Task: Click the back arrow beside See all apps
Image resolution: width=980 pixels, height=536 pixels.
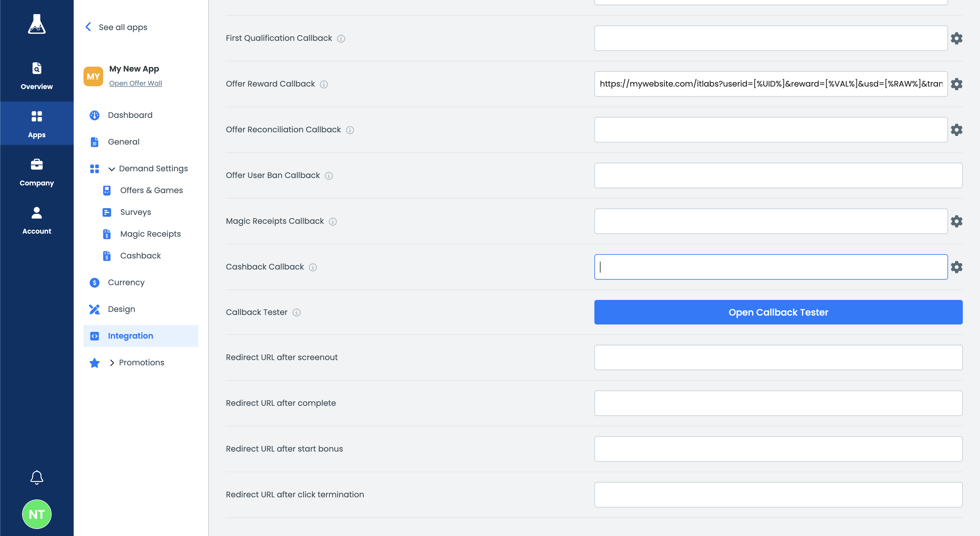Action: pyautogui.click(x=88, y=27)
